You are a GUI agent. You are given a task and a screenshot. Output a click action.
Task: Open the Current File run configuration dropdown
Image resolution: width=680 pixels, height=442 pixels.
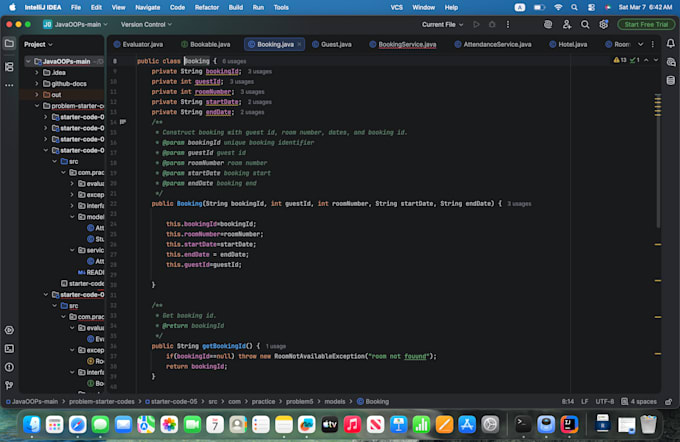pos(442,25)
